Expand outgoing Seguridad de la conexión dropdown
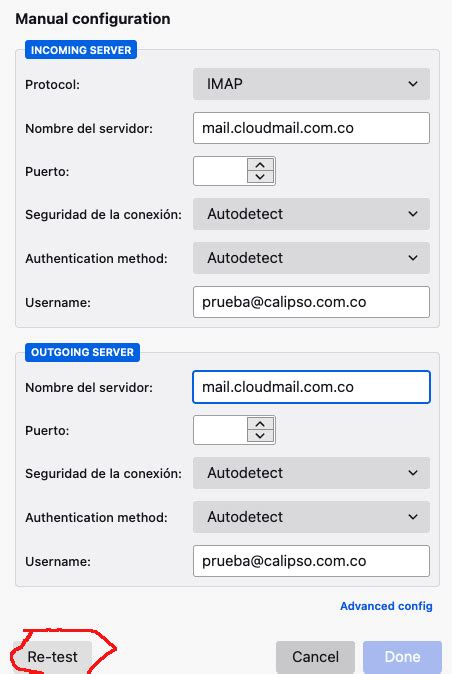Image resolution: width=452 pixels, height=674 pixels. [x=311, y=473]
